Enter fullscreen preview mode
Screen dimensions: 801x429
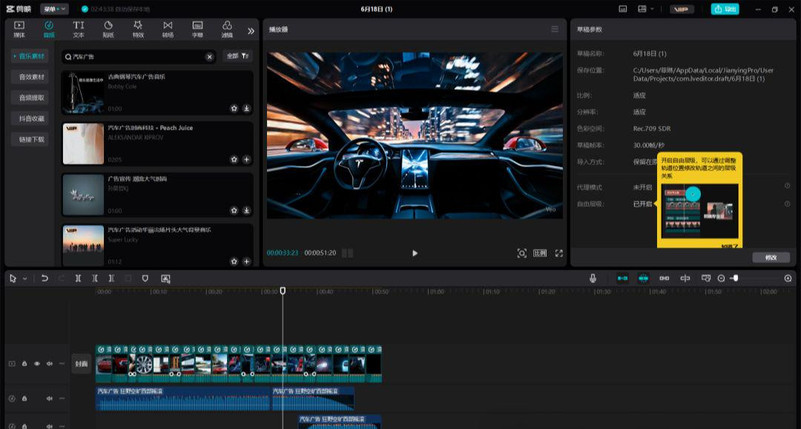pos(559,253)
